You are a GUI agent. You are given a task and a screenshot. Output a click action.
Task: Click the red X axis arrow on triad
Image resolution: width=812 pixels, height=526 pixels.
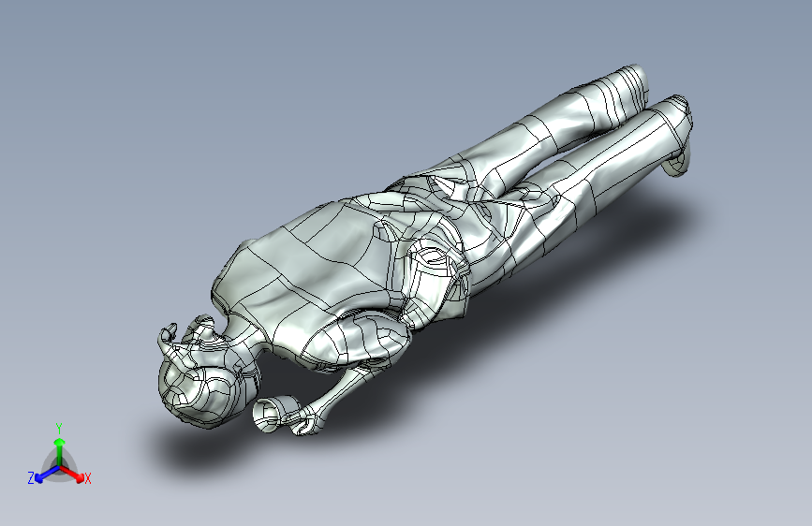[x=72, y=474]
